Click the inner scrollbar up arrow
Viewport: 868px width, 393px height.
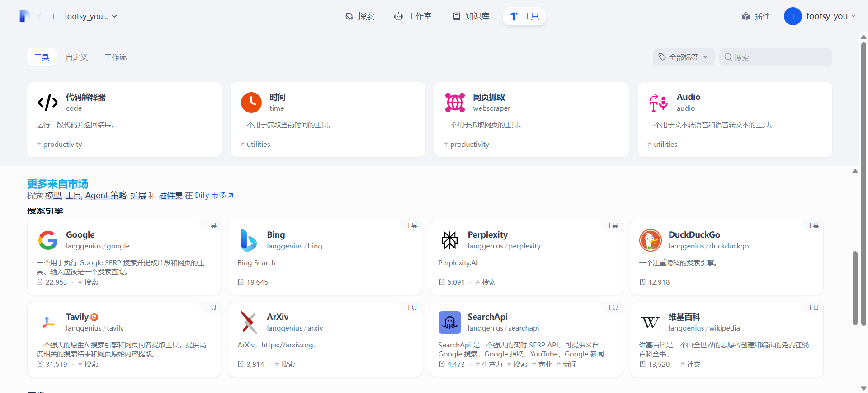pyautogui.click(x=855, y=171)
